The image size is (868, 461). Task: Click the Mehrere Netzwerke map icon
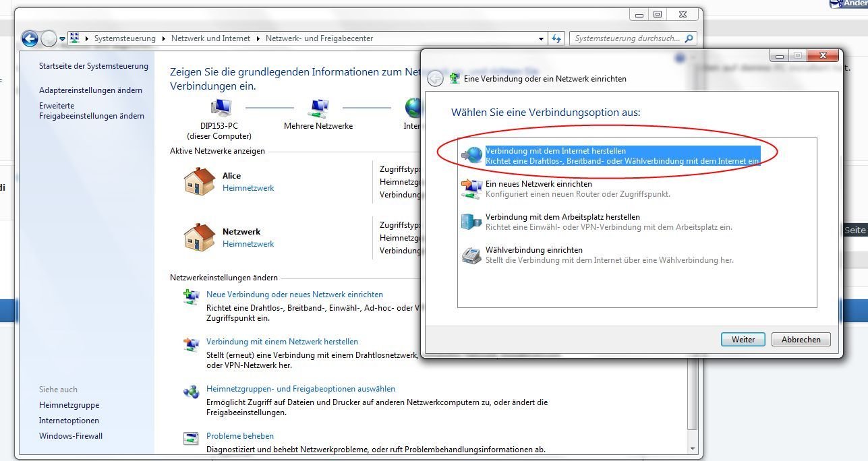[x=318, y=108]
